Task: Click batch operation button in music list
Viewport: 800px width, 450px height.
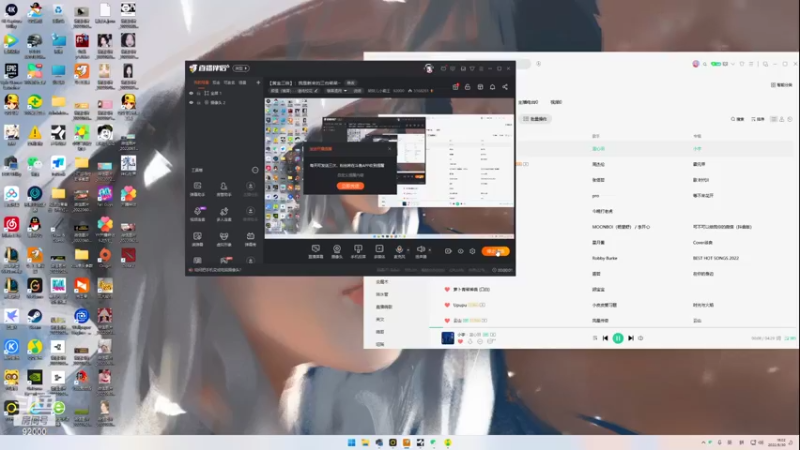Action: pos(535,119)
